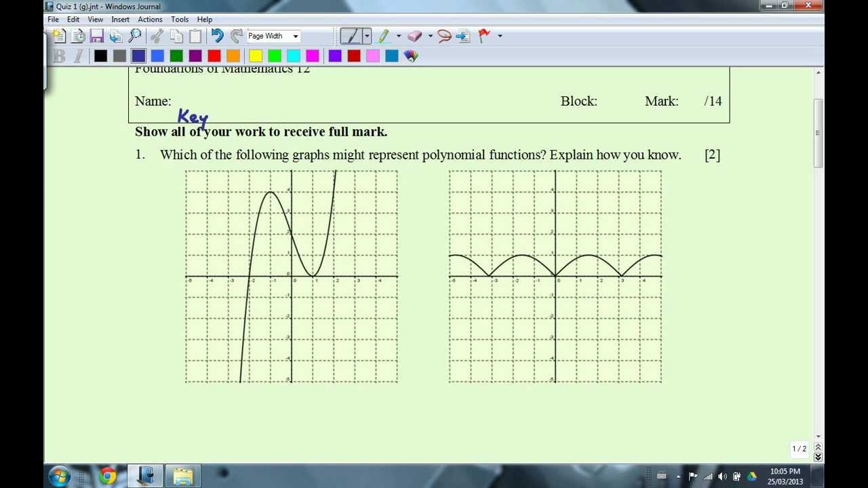Open the Eraser options arrow

click(430, 36)
